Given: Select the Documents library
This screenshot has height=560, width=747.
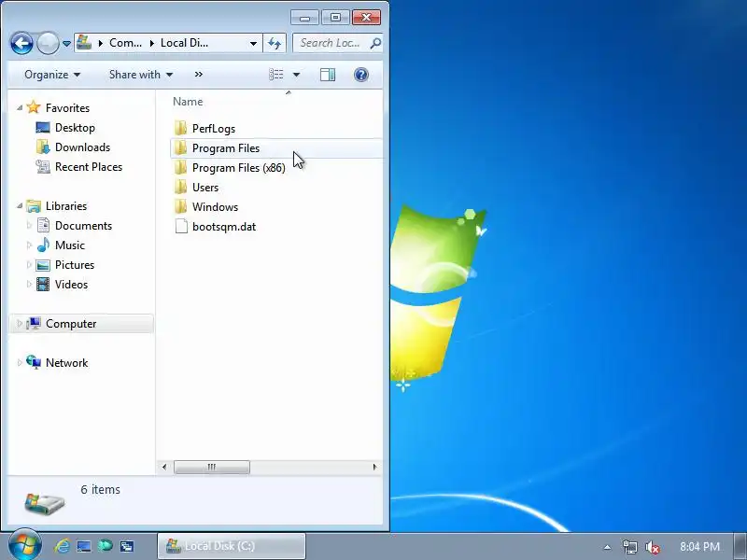Looking at the screenshot, I should tap(83, 226).
